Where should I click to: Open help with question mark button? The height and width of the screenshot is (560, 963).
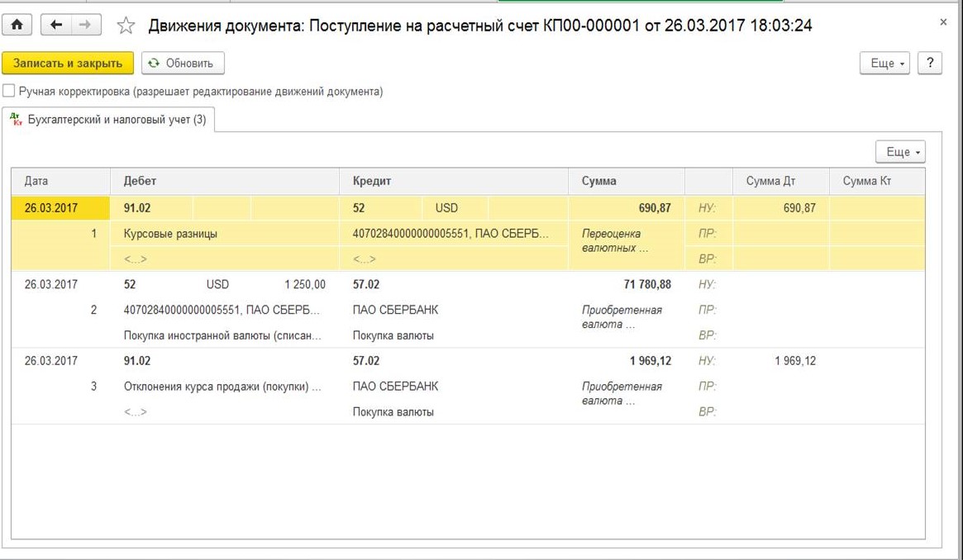coord(930,63)
